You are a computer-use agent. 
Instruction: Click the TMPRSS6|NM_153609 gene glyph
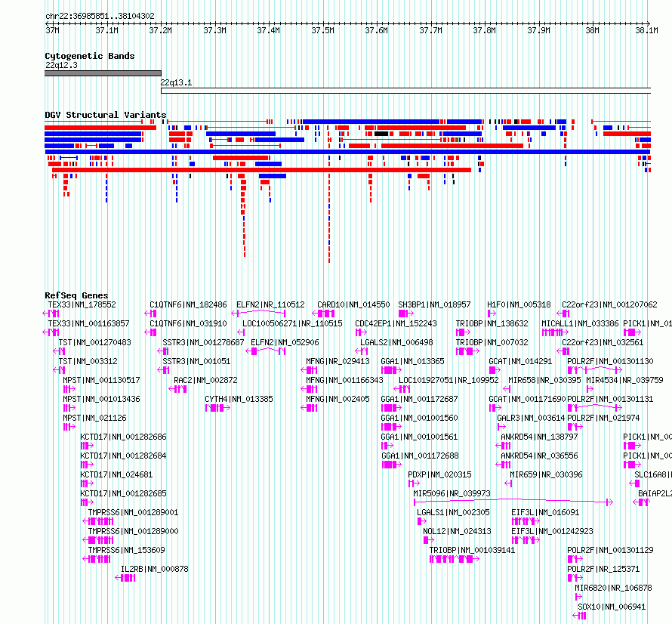[x=97, y=559]
